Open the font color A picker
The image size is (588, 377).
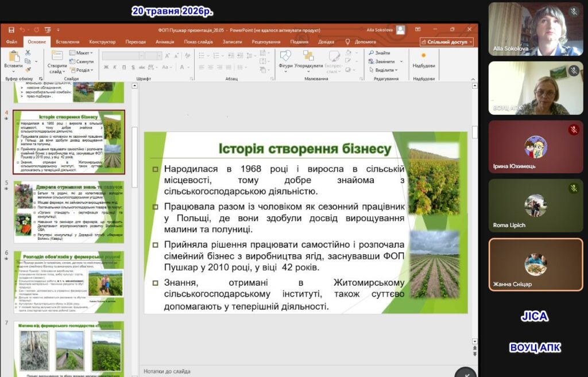(x=183, y=68)
